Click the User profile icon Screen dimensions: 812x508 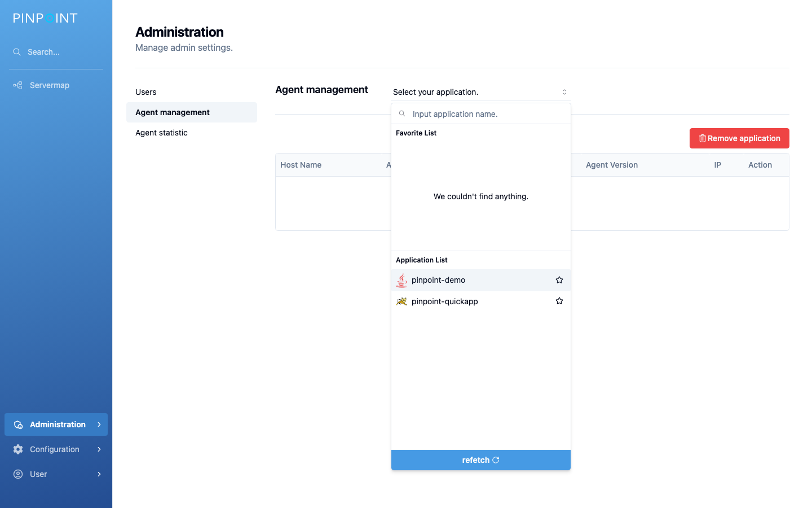click(x=18, y=474)
